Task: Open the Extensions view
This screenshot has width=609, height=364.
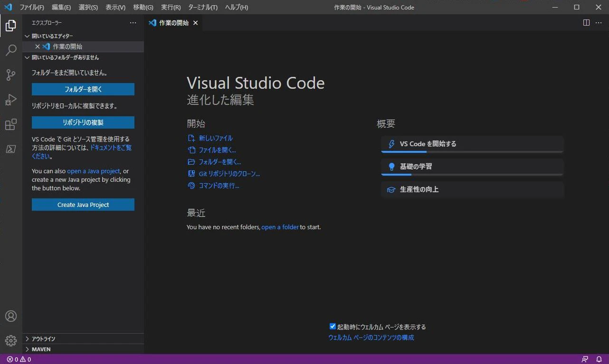Action: coord(11,124)
